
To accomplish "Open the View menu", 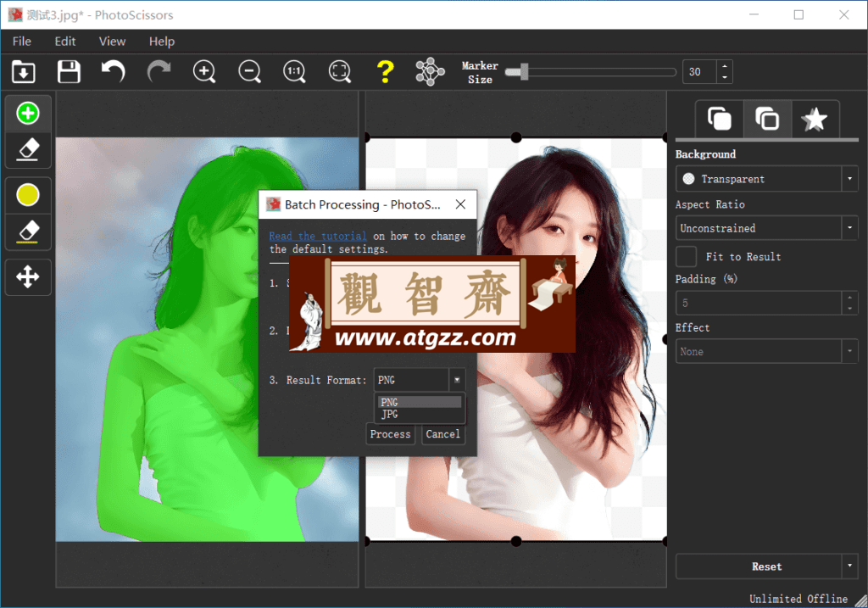I will tap(112, 42).
